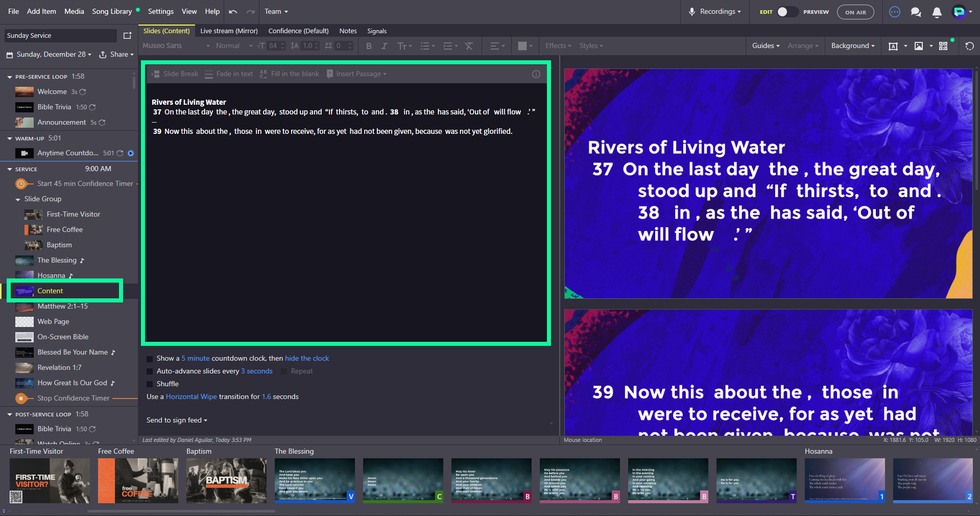
Task: Open the Share options
Action: (x=116, y=55)
